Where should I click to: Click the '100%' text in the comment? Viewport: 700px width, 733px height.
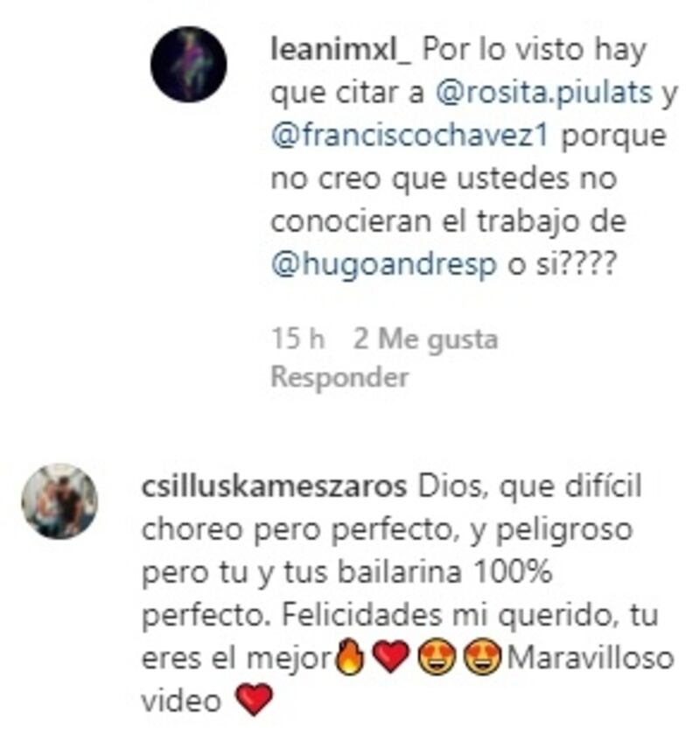(513, 572)
